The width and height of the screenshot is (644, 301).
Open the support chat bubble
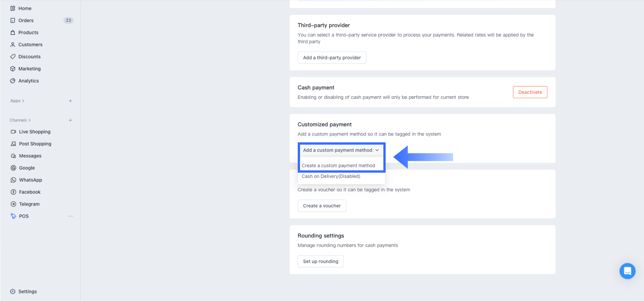click(x=627, y=271)
